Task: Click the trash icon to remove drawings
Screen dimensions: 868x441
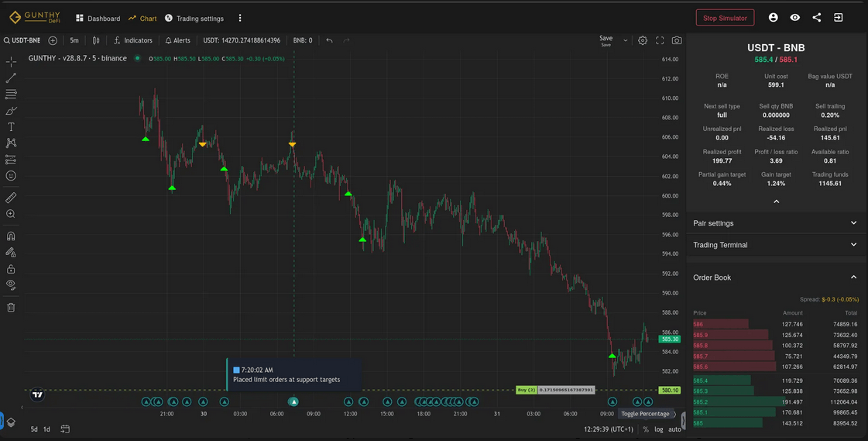Action: coord(11,308)
